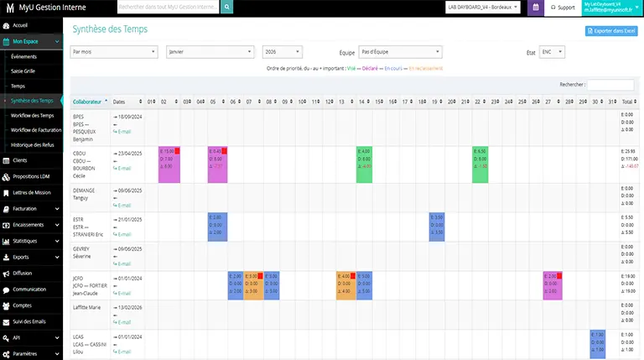Viewport: 644px width, 360px height.
Task: Click the Rechercher table filter field
Action: point(610,85)
